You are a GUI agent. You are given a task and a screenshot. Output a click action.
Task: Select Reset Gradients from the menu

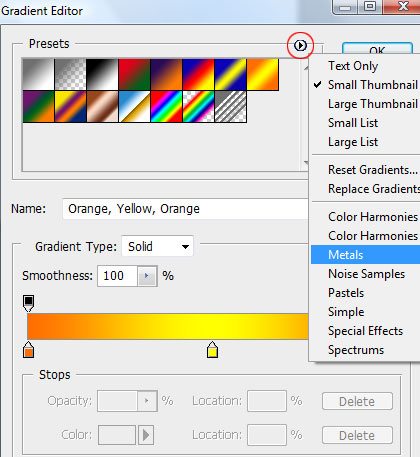click(366, 170)
